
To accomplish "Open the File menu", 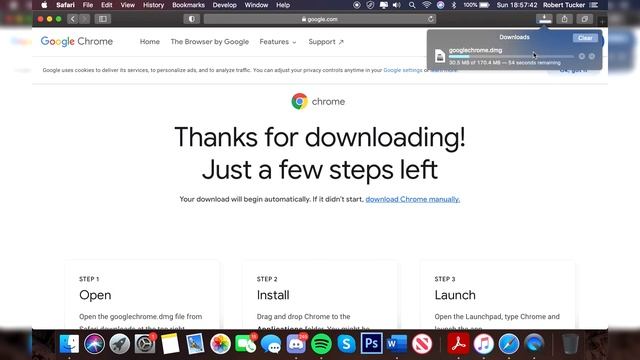I will pyautogui.click(x=88, y=5).
